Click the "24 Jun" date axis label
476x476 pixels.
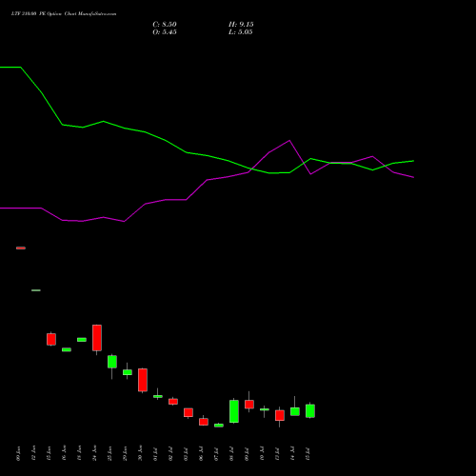click(94, 453)
